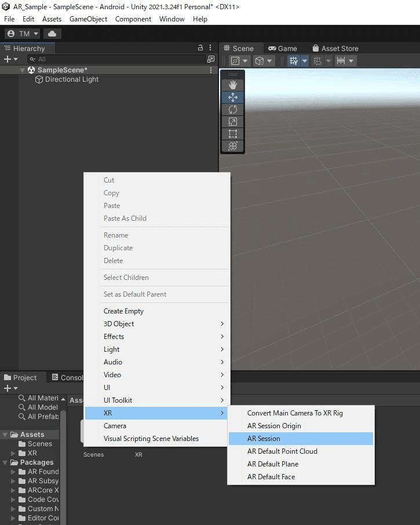The height and width of the screenshot is (525, 420).
Task: Choose Camera from context menu
Action: (156, 426)
